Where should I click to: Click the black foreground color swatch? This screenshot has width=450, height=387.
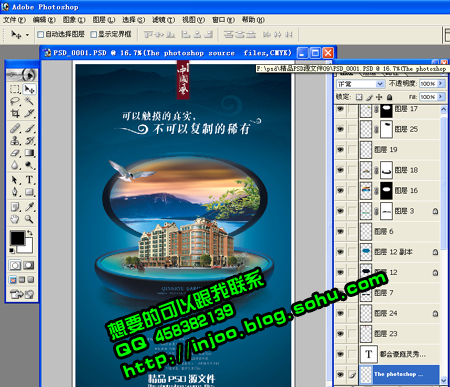coord(17,238)
